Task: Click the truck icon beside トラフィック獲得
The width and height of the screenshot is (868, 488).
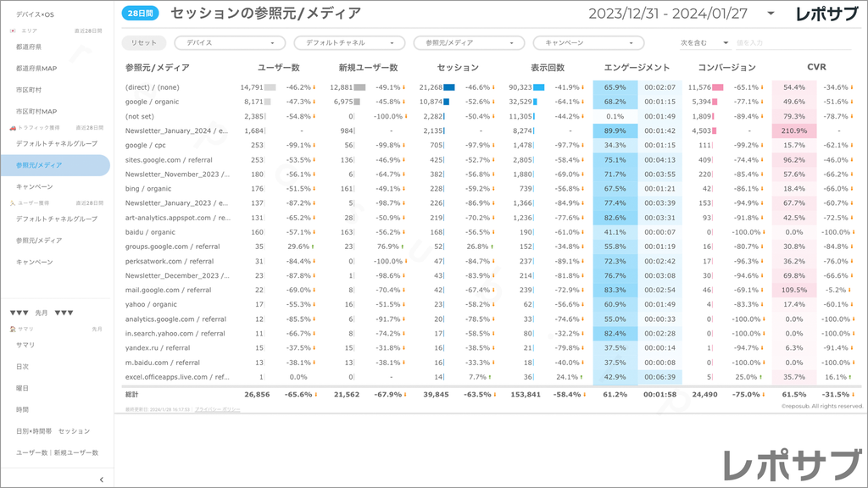Action: click(x=12, y=128)
